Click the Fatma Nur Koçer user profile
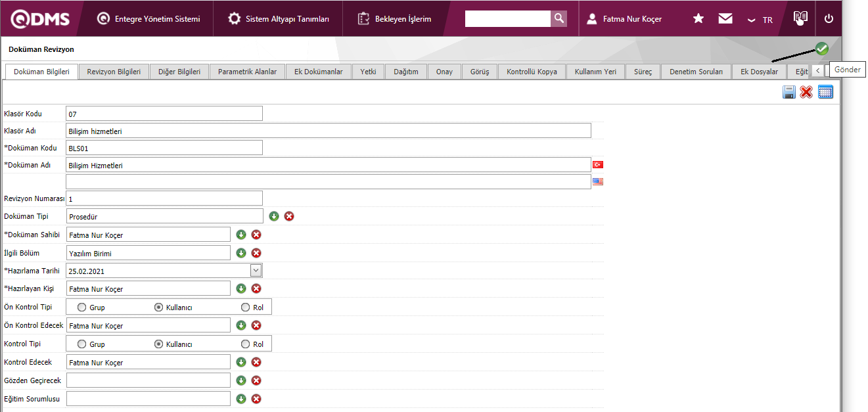Screen dimensions: 868x412 (x=625, y=19)
